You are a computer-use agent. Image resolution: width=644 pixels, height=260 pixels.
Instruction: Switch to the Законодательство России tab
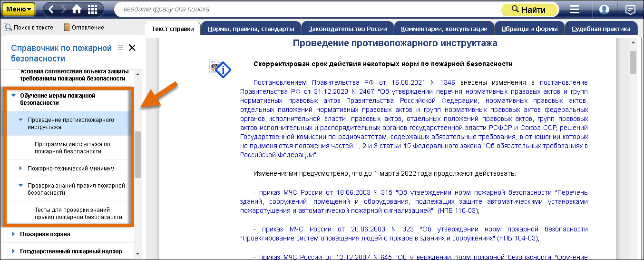347,29
